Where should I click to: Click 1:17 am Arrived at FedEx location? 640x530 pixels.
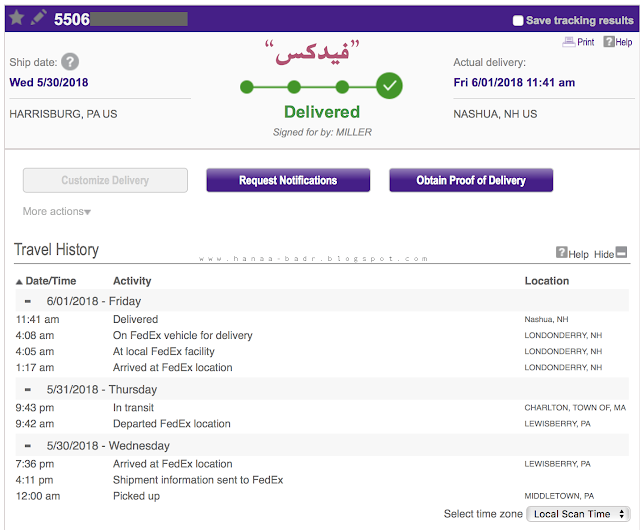322,367
